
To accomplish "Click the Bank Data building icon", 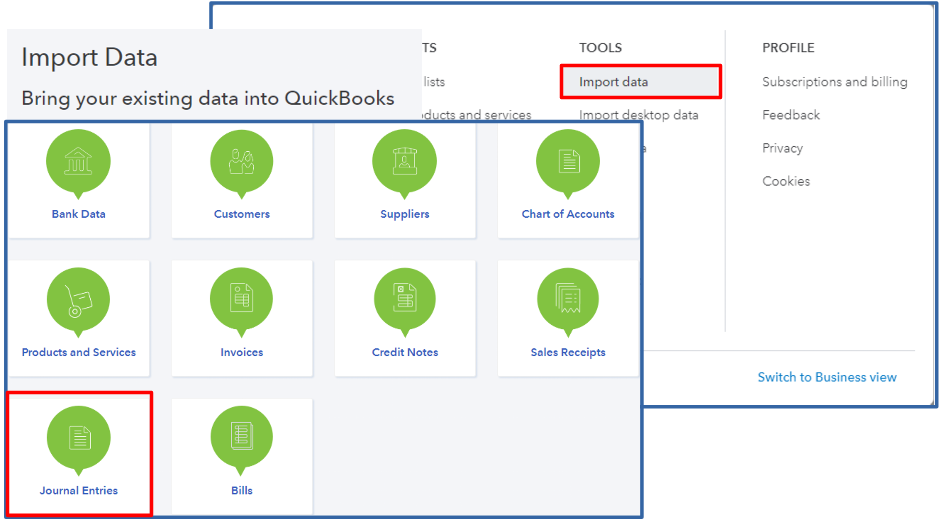I will (78, 161).
